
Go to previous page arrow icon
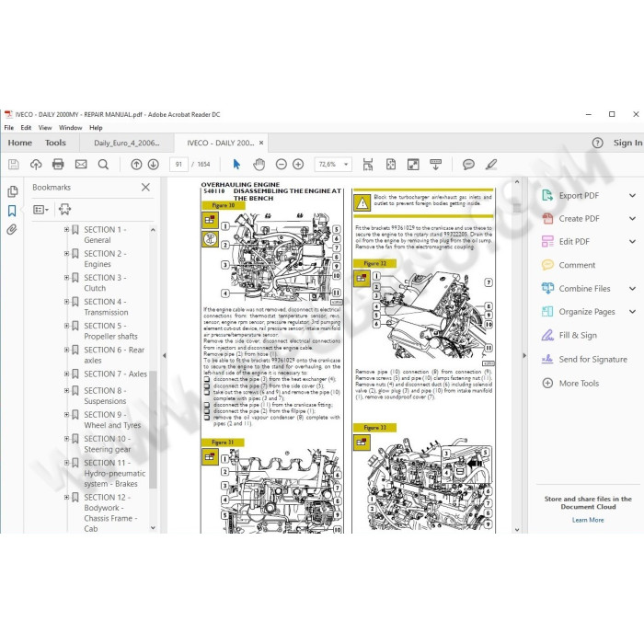(136, 165)
